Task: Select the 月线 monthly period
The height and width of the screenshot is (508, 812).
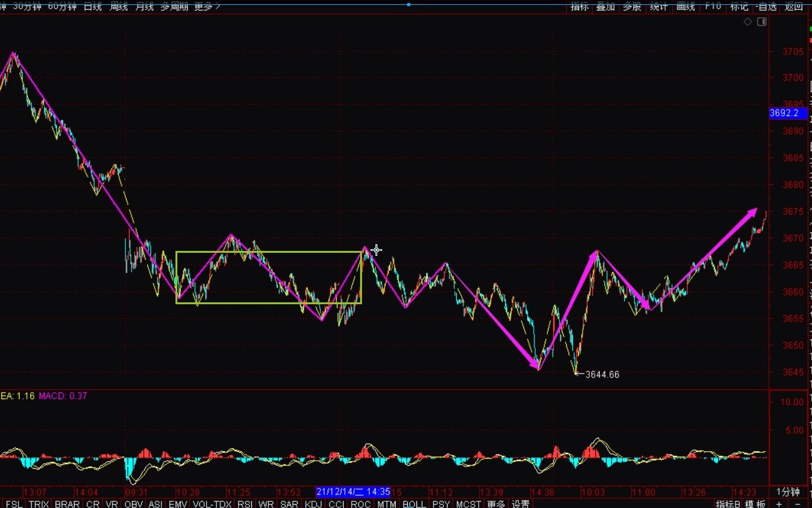Action: pos(144,6)
